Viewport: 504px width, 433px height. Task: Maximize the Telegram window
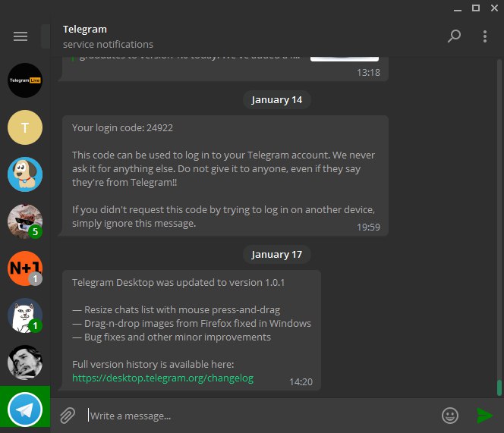(476, 8)
